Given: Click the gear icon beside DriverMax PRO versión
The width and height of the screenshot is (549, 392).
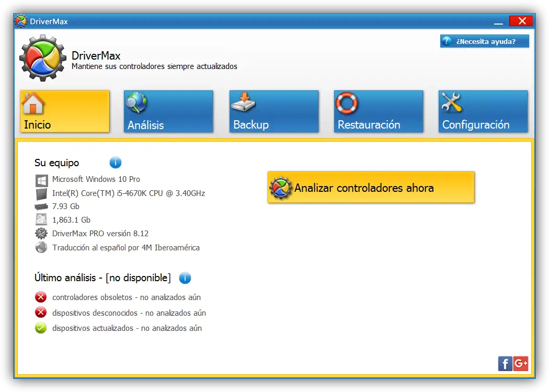Looking at the screenshot, I should click(x=41, y=233).
